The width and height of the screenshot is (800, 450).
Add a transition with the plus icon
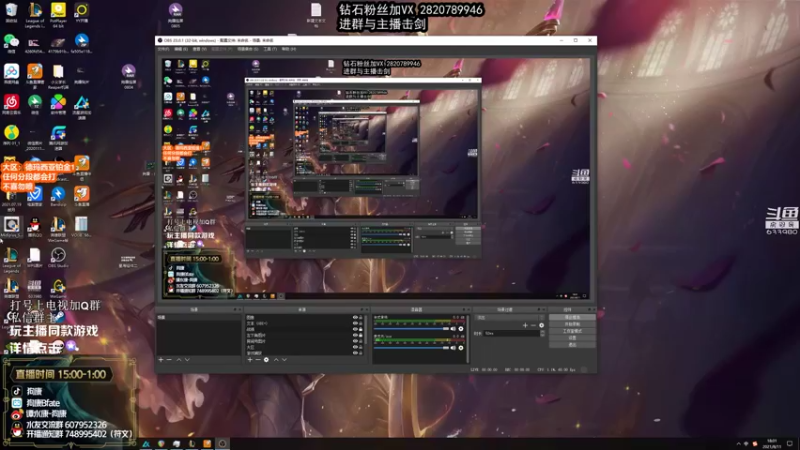point(525,325)
